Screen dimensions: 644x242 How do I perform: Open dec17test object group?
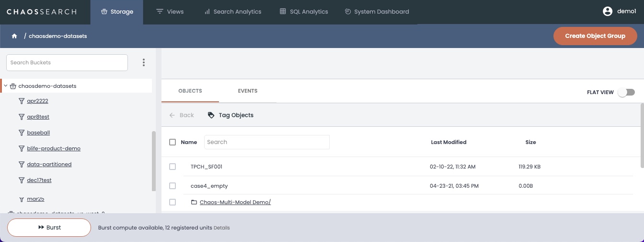pyautogui.click(x=39, y=180)
